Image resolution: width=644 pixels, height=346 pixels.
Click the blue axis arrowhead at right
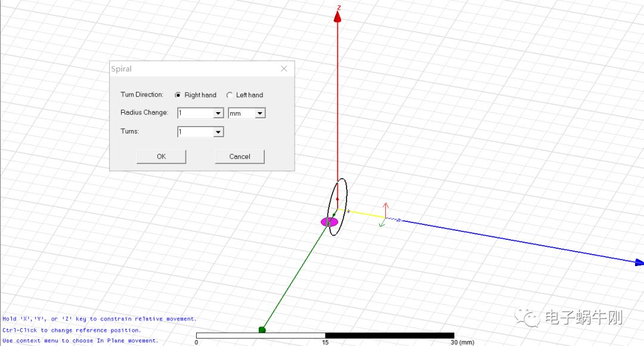[639, 262]
